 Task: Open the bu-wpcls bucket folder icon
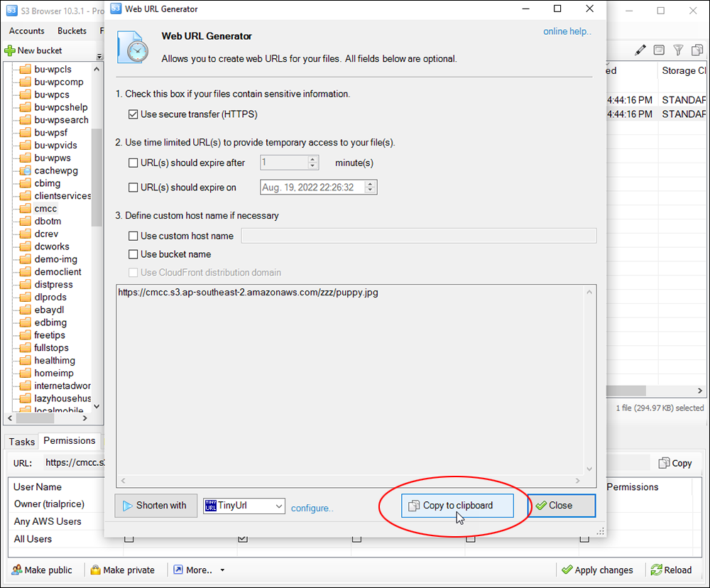(x=26, y=70)
